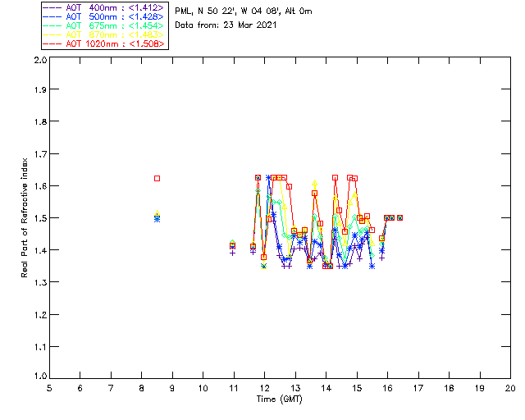
Task: Click the AOT 675nm green legend entry
Action: [103, 25]
